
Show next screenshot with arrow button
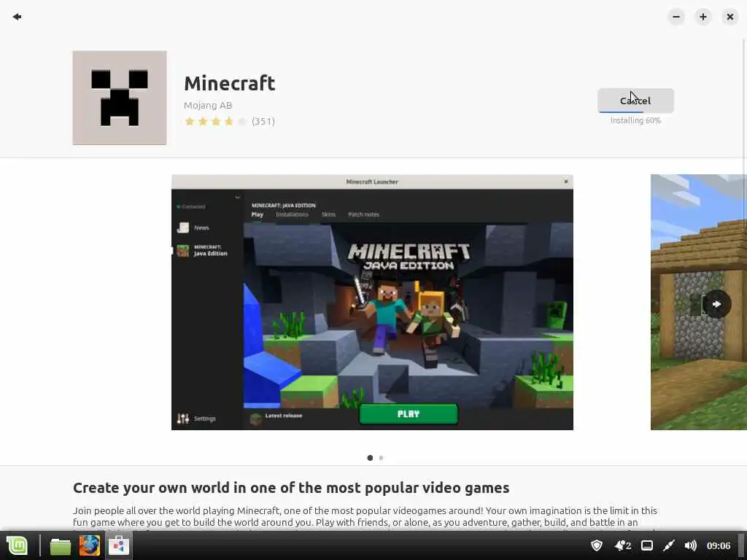point(716,304)
